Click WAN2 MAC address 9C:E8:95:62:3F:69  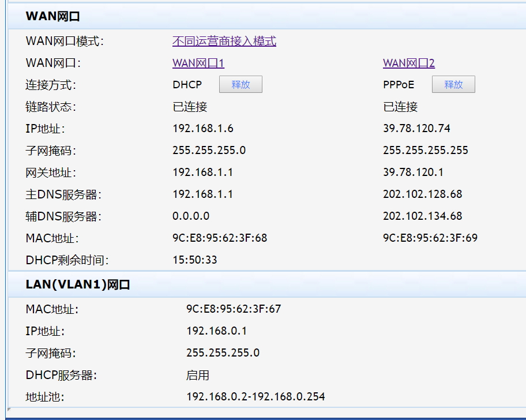[x=430, y=238]
